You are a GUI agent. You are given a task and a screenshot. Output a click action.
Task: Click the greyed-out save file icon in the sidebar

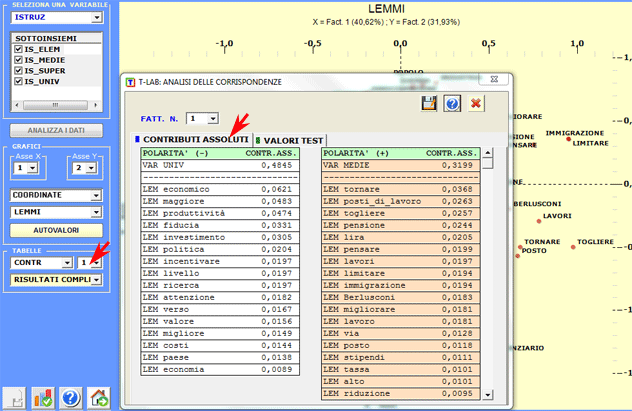tap(15, 398)
